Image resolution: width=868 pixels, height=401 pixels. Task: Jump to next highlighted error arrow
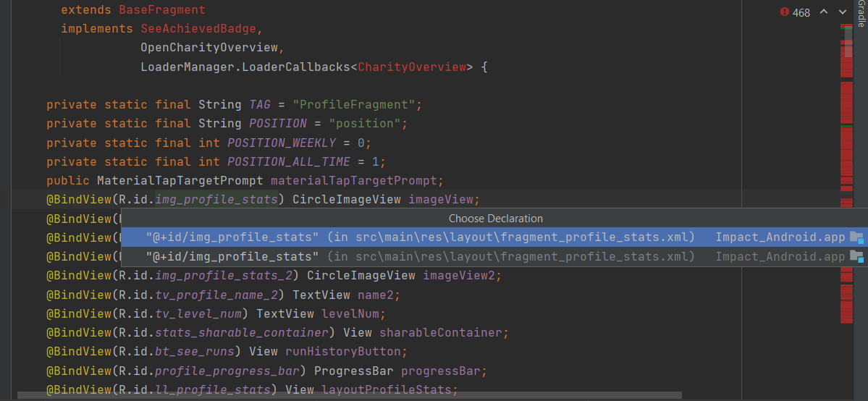(843, 12)
